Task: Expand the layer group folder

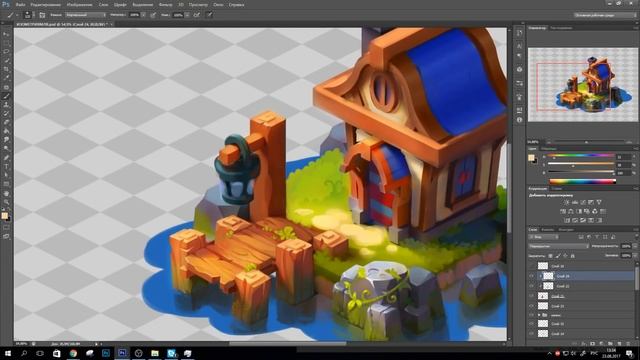Action: [x=539, y=315]
